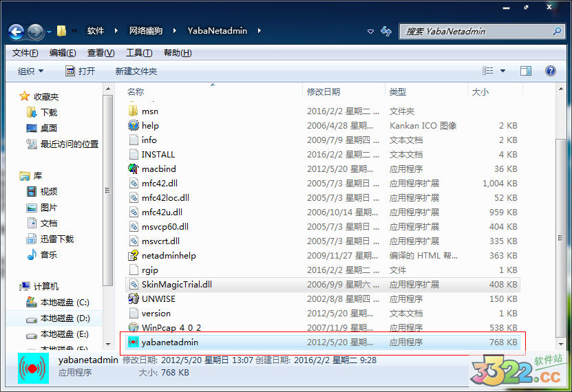Select the UNWISE uninstaller icon
Screen dimensions: 572x392
[x=134, y=299]
